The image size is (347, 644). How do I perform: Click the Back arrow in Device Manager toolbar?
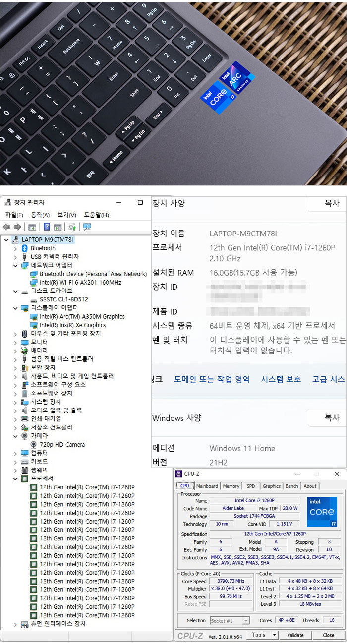tap(7, 227)
